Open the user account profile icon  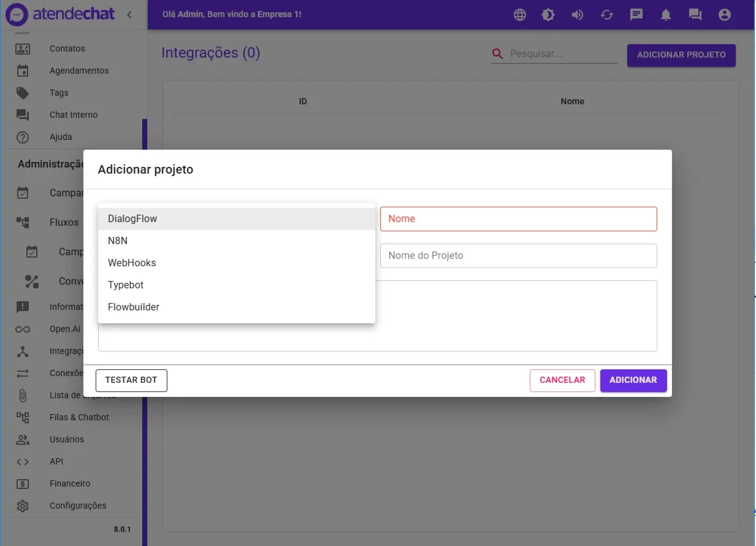(725, 15)
